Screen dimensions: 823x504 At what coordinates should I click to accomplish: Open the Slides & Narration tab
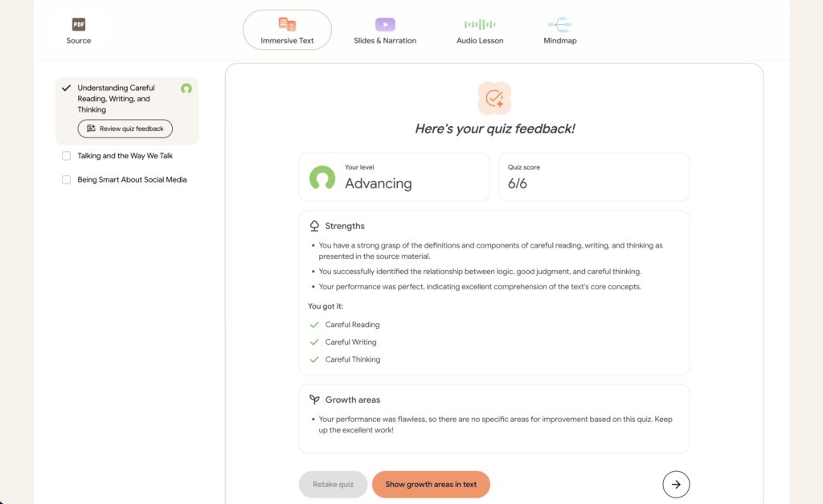click(x=385, y=40)
